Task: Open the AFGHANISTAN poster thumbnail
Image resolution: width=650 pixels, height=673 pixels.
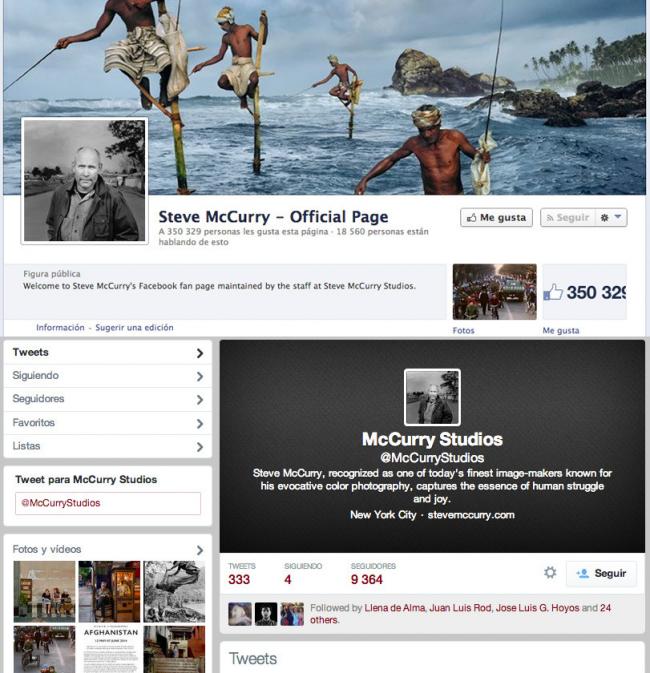Action: pyautogui.click(x=109, y=649)
